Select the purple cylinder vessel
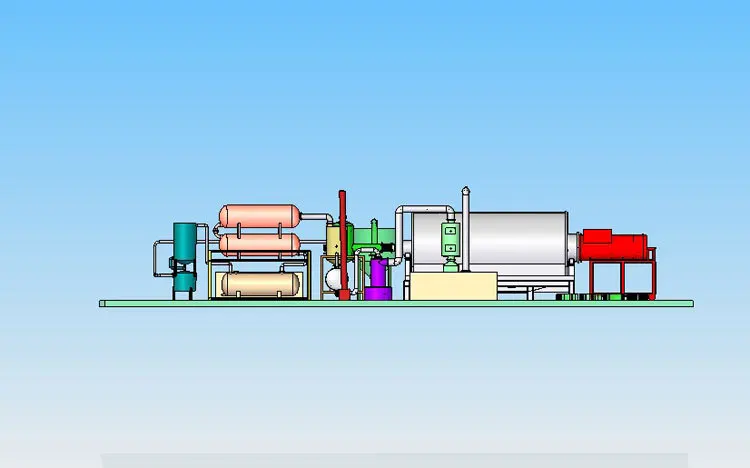The height and width of the screenshot is (468, 750). (x=378, y=276)
